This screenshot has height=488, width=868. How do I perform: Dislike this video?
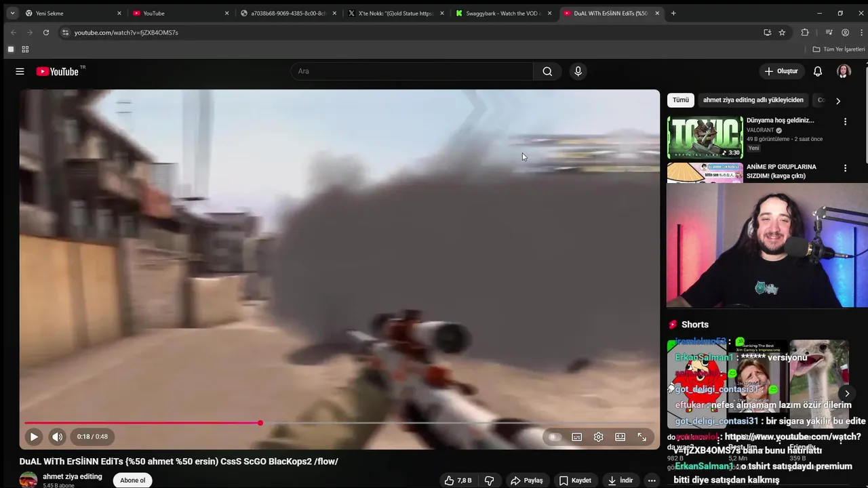[489, 481]
